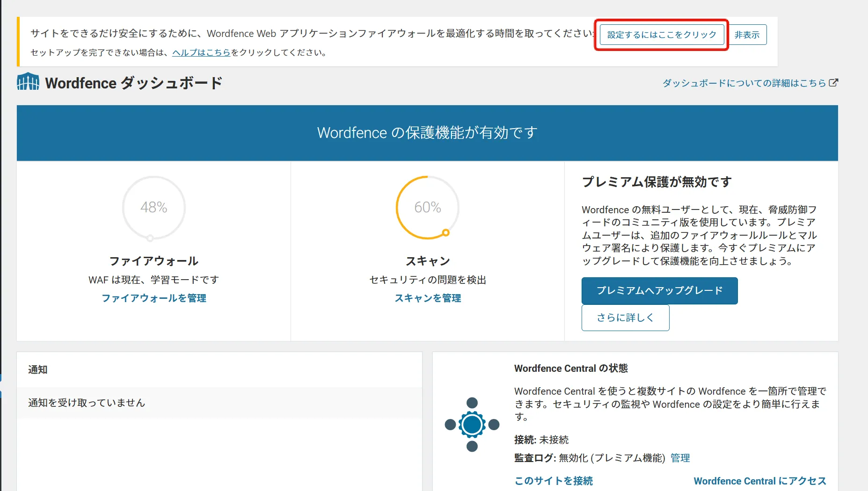Click the 通知を受け取っていません notification row
868x491 pixels.
click(86, 403)
